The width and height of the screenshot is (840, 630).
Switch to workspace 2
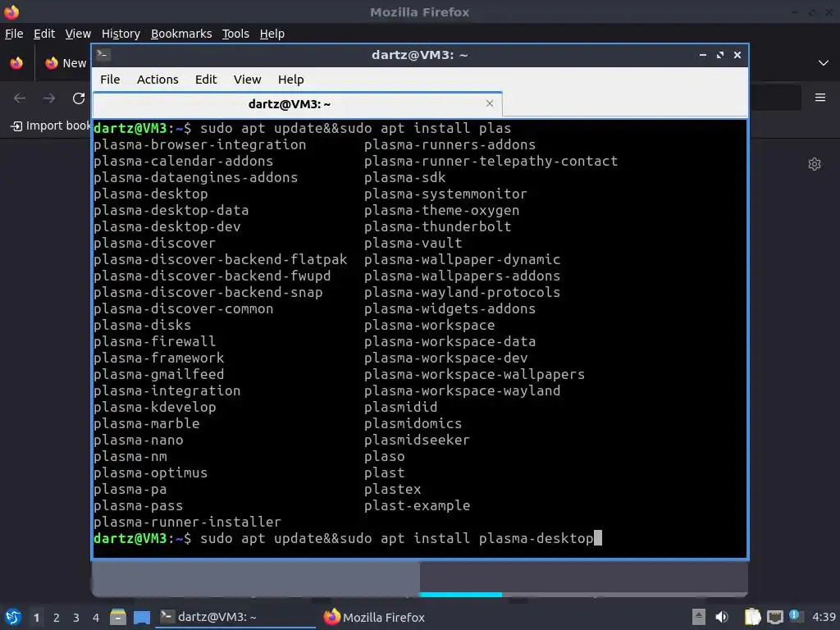pos(57,618)
